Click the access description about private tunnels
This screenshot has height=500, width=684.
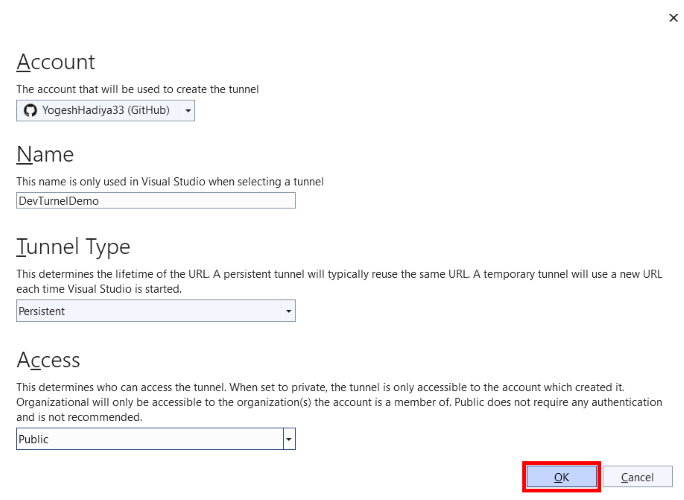pyautogui.click(x=339, y=402)
